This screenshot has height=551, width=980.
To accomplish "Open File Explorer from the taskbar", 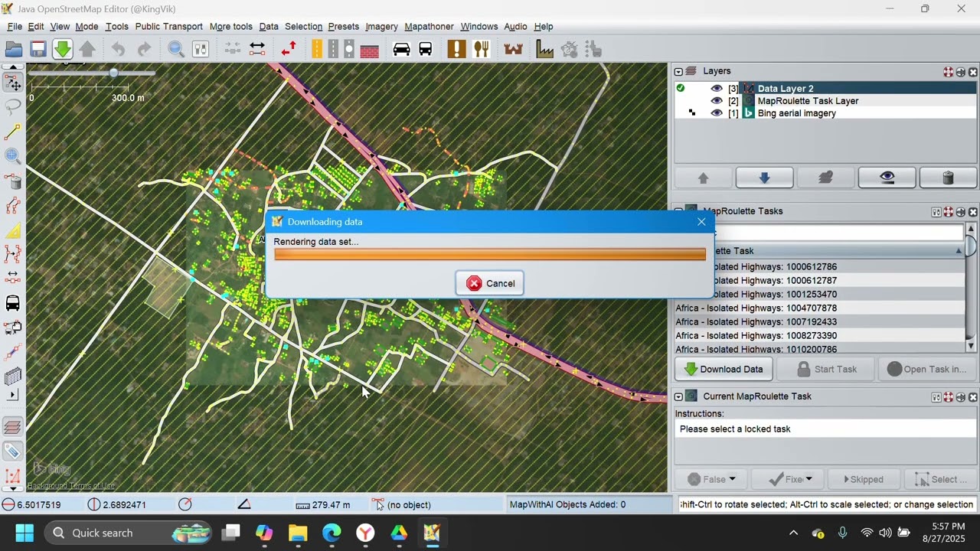I will (298, 533).
